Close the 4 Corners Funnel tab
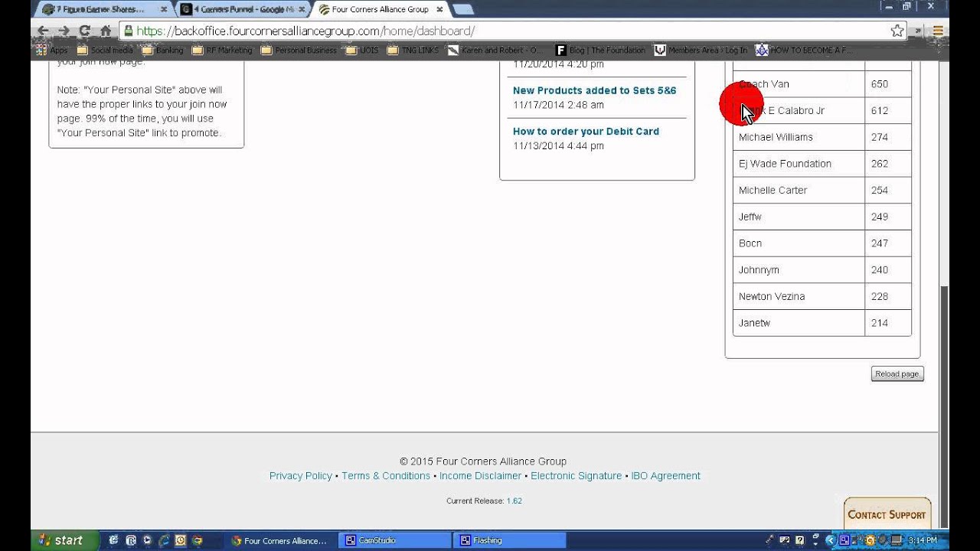The height and width of the screenshot is (551, 980). click(x=301, y=10)
